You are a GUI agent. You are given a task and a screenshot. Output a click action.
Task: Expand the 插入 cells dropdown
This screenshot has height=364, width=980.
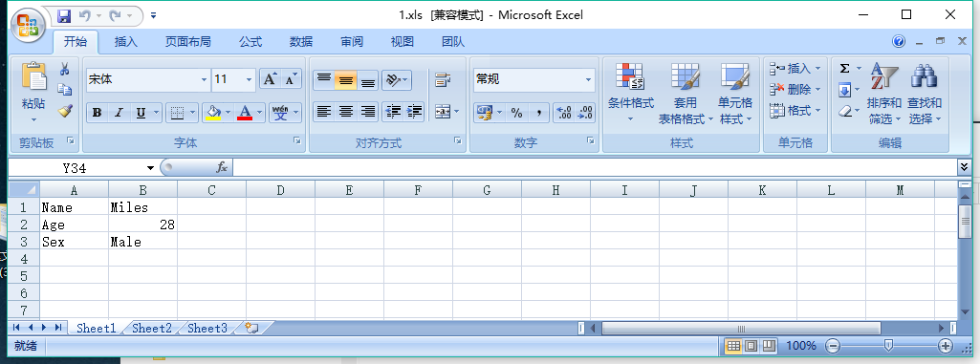tap(817, 68)
